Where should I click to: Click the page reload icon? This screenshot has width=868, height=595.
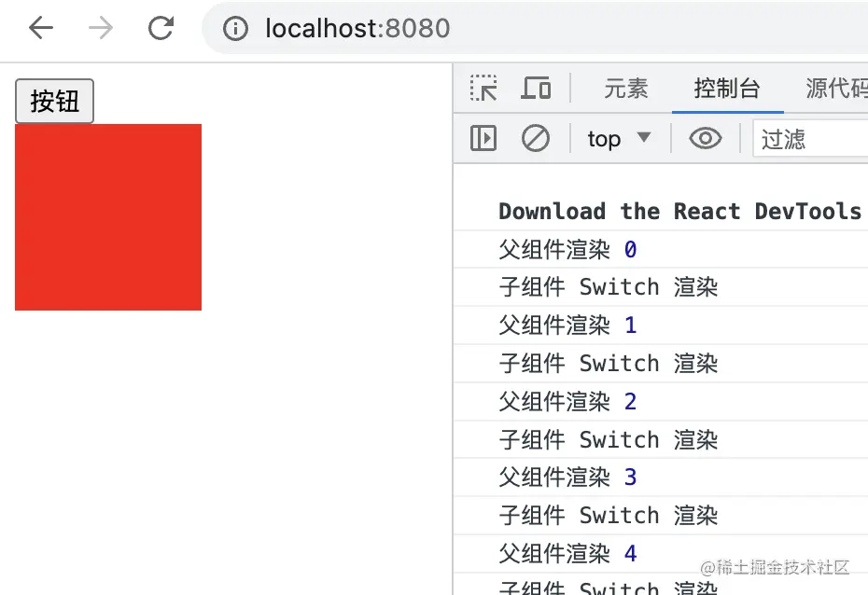pyautogui.click(x=161, y=28)
